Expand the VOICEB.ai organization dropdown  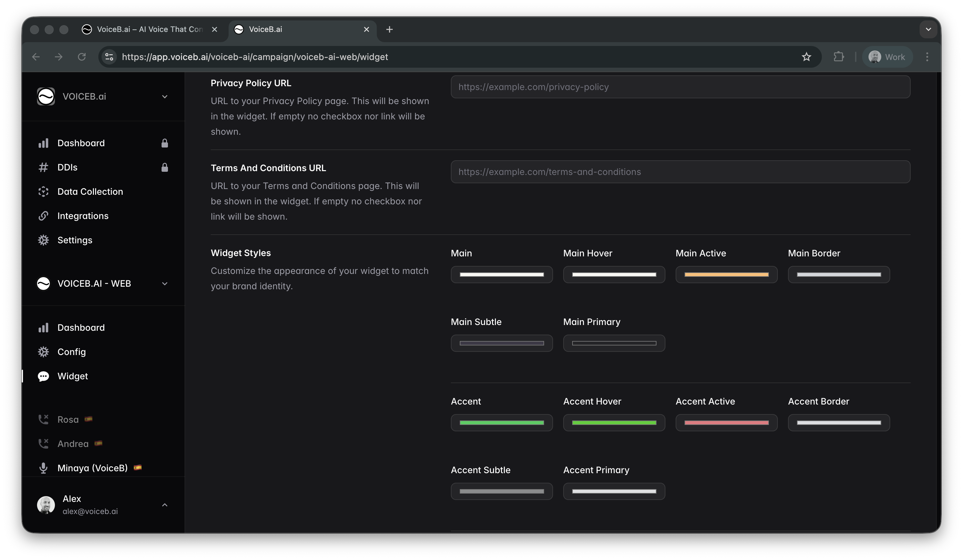click(165, 97)
